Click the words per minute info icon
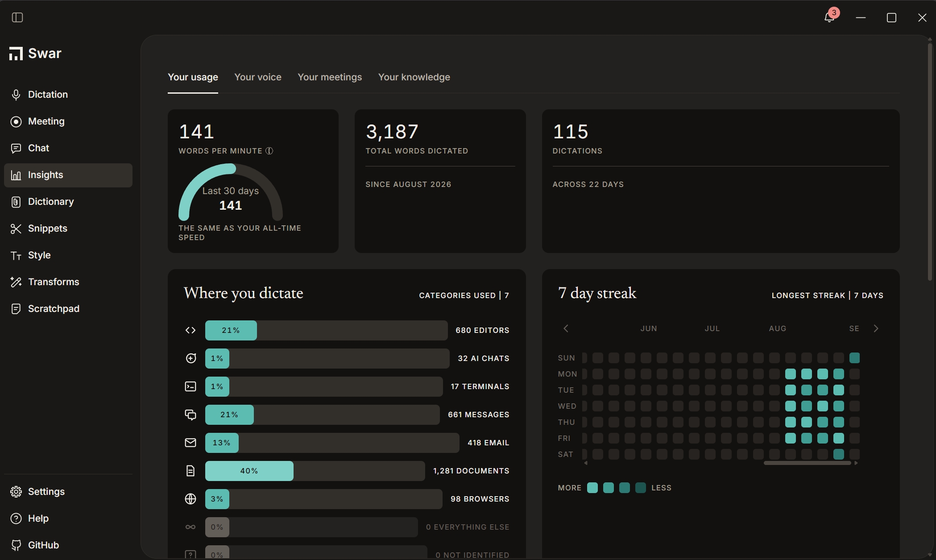Screen dimensions: 936x560 pyautogui.click(x=269, y=151)
